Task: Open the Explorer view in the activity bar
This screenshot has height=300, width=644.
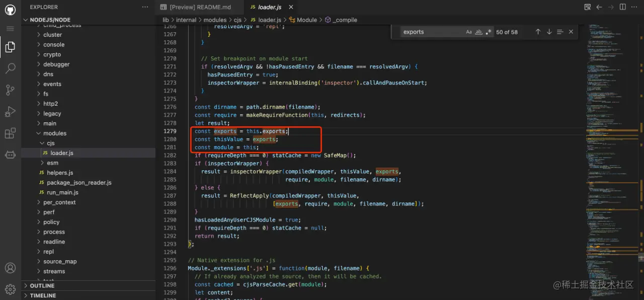Action: tap(10, 47)
